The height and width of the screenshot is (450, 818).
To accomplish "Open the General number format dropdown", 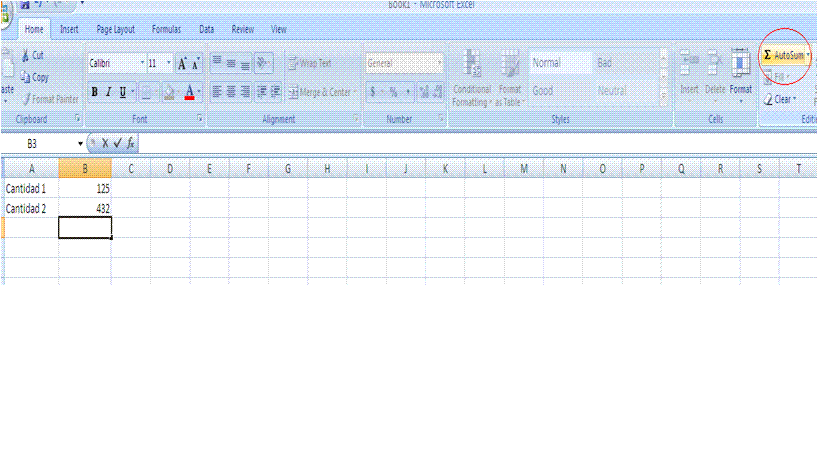I will click(440, 63).
